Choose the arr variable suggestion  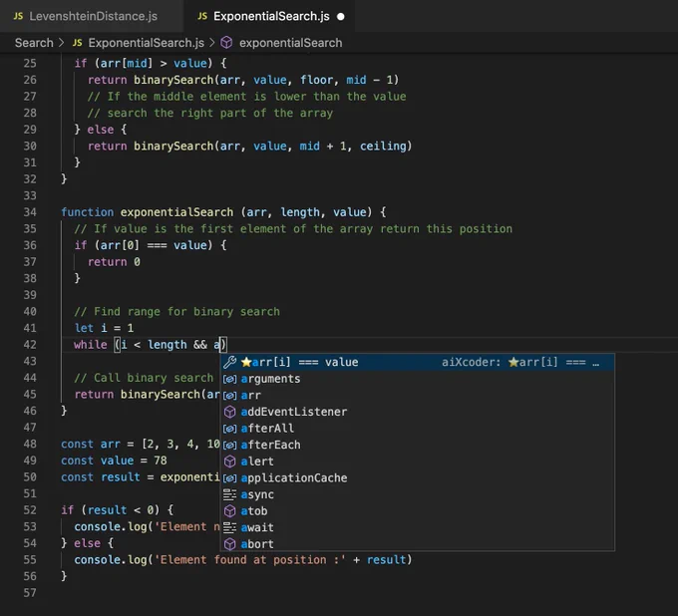point(417,395)
